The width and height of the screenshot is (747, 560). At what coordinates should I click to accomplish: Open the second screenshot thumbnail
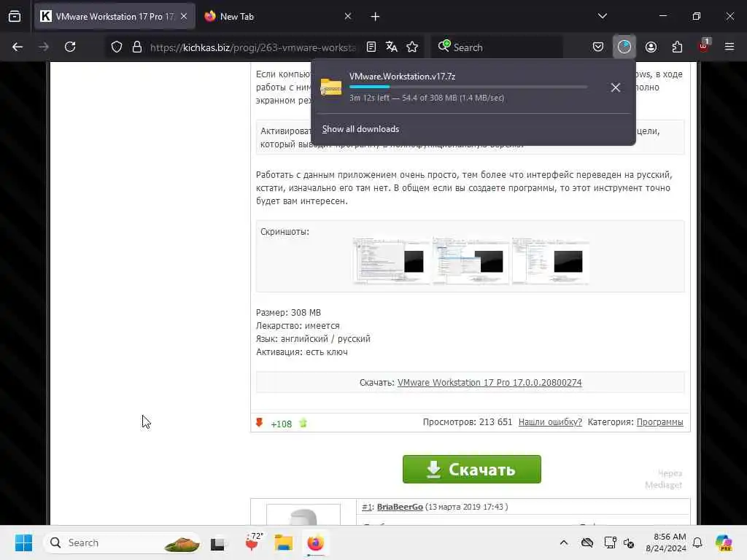471,261
